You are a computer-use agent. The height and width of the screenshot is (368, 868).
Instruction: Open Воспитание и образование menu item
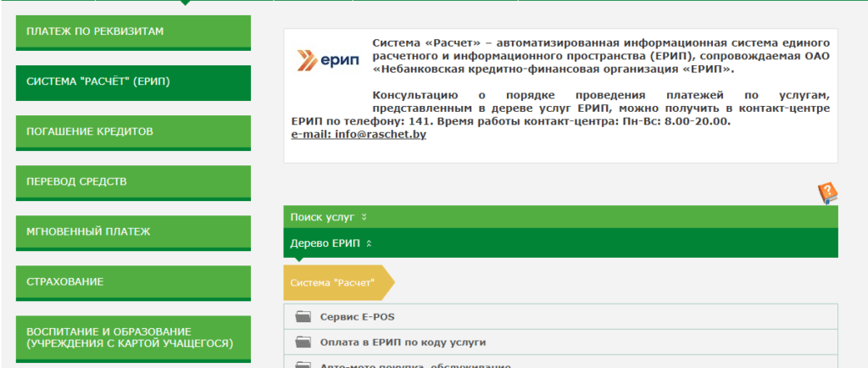pos(133,337)
